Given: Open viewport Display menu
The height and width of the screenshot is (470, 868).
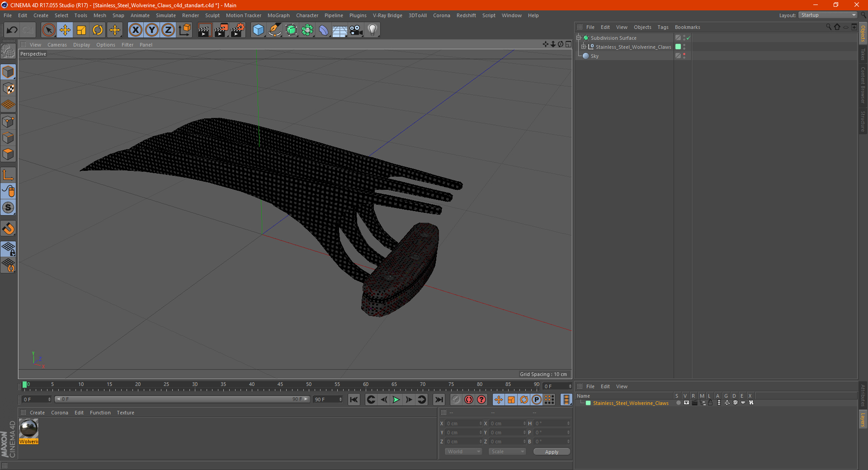Looking at the screenshot, I should click(81, 45).
